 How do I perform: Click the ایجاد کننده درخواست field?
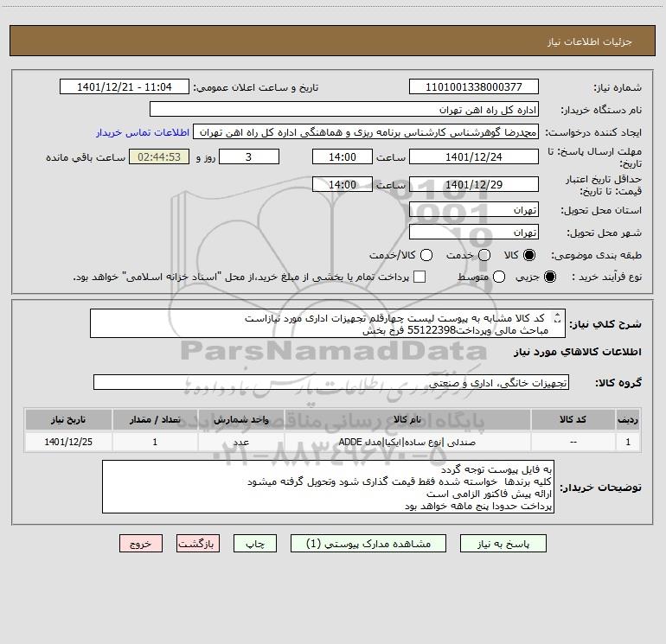tap(366, 131)
